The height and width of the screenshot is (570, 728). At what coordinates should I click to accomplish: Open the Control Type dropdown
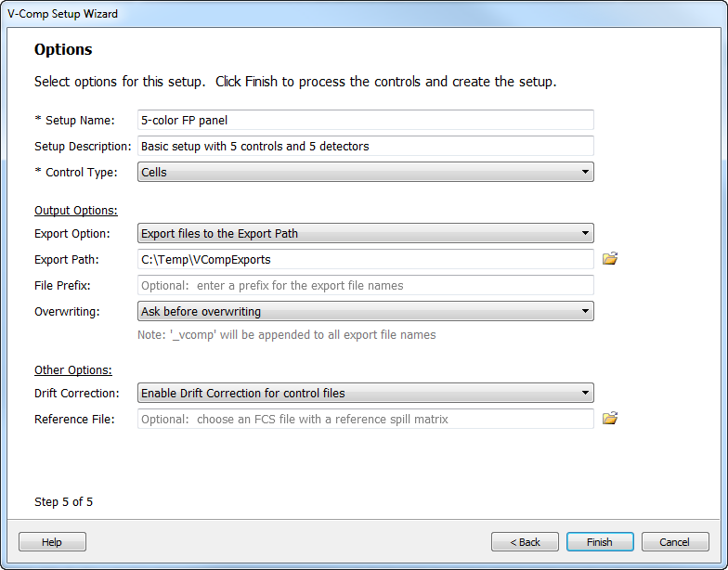click(366, 172)
